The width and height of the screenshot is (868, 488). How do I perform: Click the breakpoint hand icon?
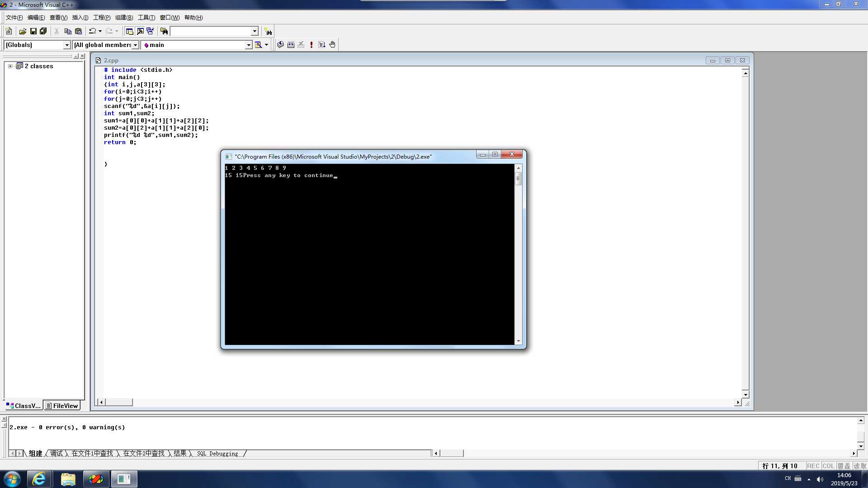[x=332, y=45]
